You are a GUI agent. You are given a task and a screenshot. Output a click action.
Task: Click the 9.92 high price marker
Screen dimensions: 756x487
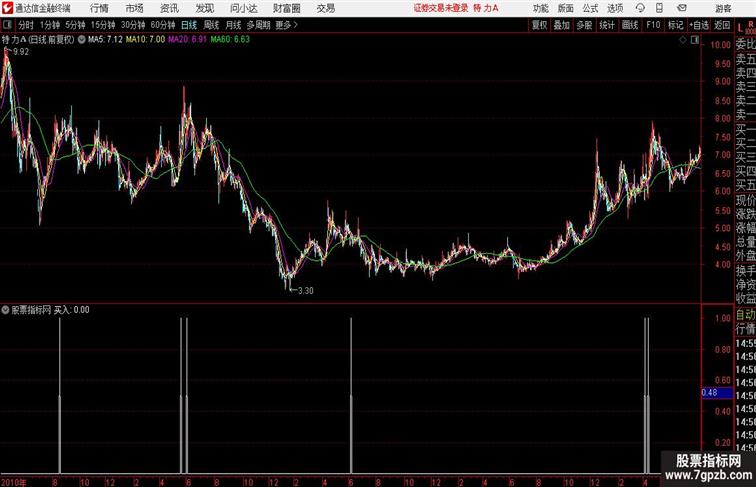[x=21, y=52]
